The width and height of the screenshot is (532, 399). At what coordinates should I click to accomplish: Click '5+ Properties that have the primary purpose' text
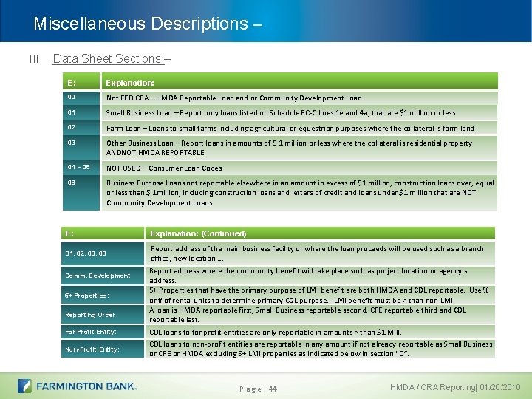[319, 295]
